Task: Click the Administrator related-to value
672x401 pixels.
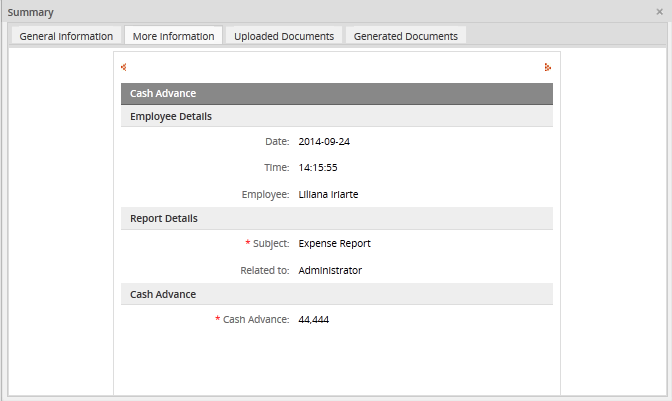Action: pyautogui.click(x=330, y=270)
